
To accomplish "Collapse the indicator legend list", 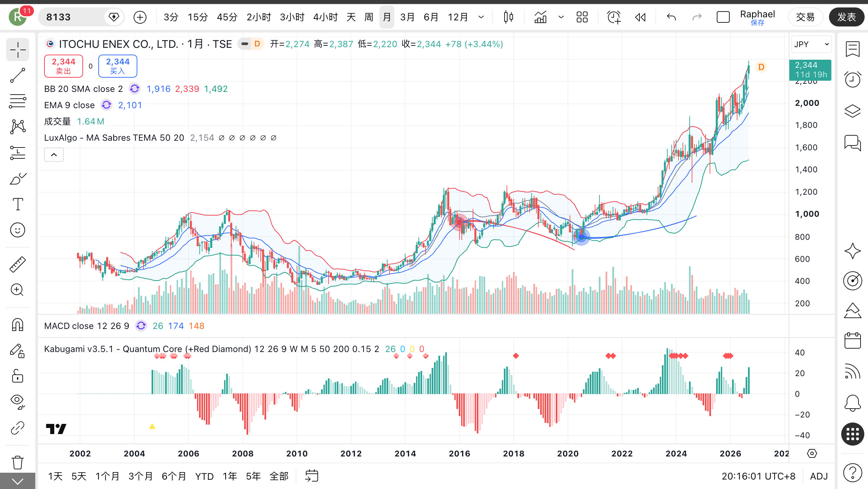I will tap(54, 155).
